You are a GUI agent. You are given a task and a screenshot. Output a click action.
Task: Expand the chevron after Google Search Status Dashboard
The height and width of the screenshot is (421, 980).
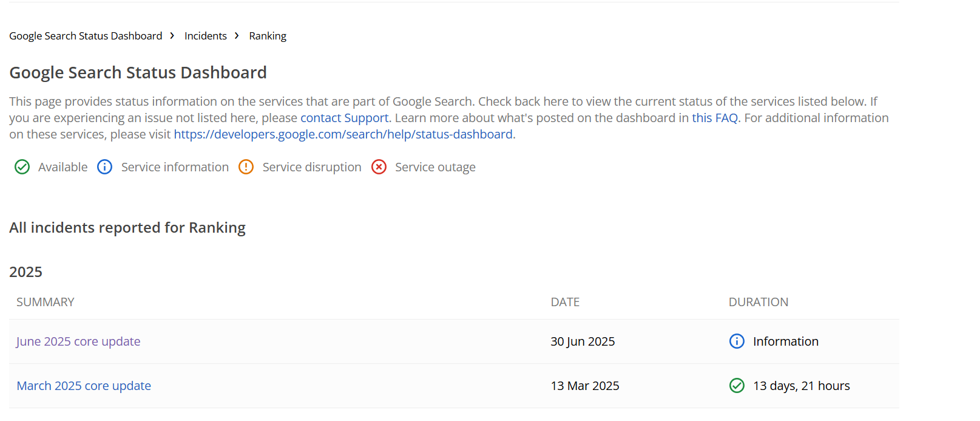pos(172,36)
